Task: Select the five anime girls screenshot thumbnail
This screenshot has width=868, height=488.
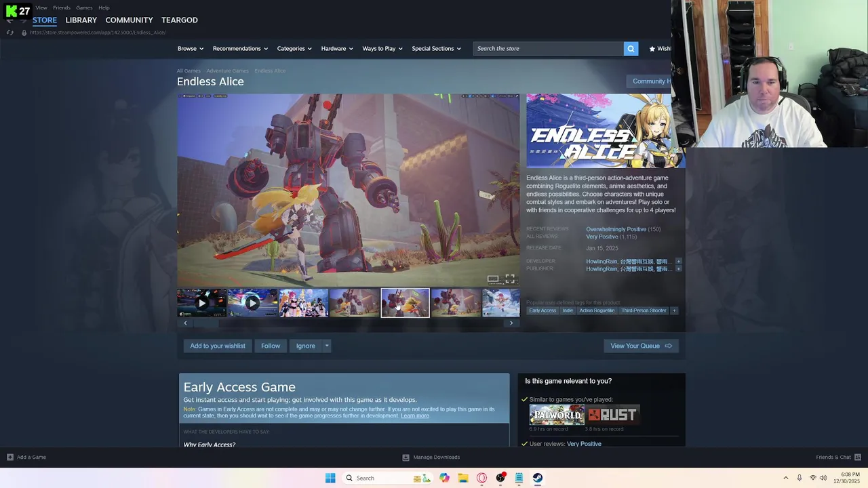Action: pyautogui.click(x=303, y=303)
